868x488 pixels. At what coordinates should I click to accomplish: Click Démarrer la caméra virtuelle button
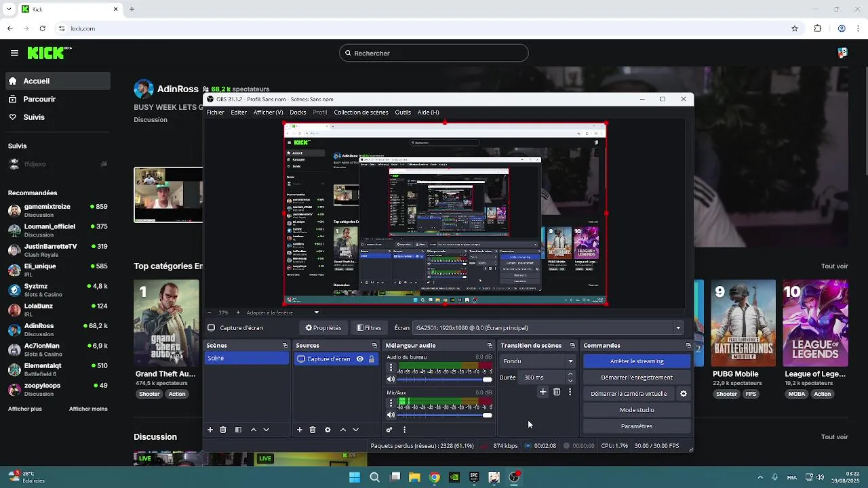pyautogui.click(x=629, y=394)
